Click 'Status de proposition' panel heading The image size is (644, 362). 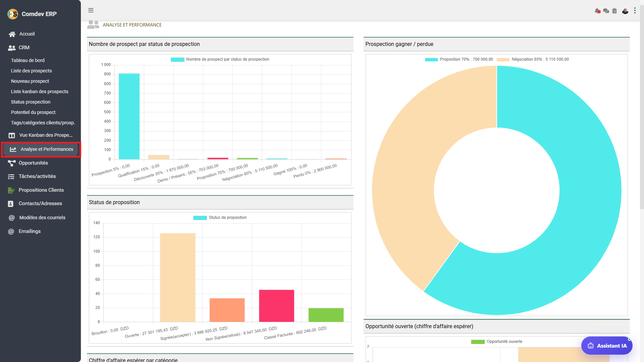pyautogui.click(x=114, y=202)
